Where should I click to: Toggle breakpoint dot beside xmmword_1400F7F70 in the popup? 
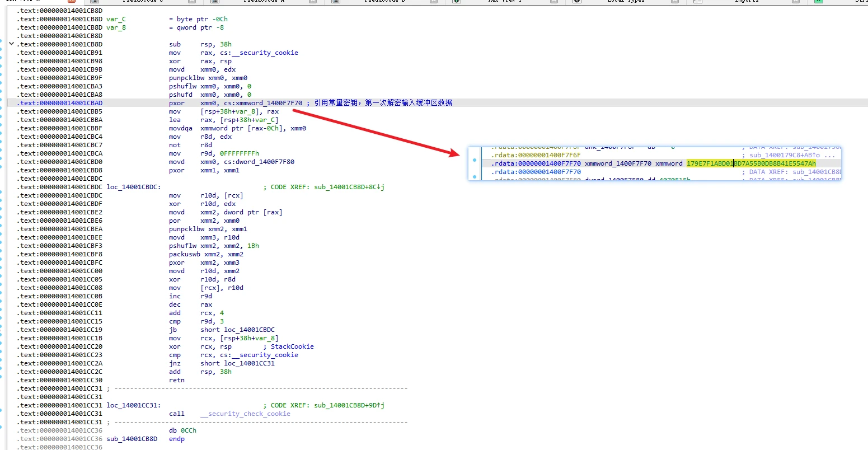point(475,160)
